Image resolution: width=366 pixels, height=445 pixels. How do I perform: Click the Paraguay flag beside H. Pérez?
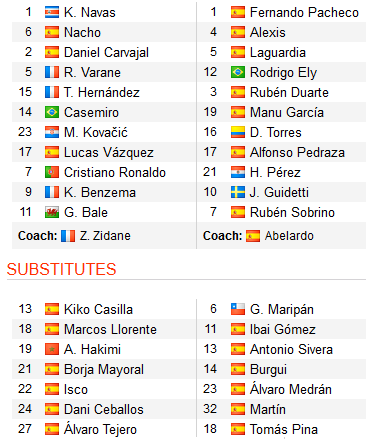(238, 172)
